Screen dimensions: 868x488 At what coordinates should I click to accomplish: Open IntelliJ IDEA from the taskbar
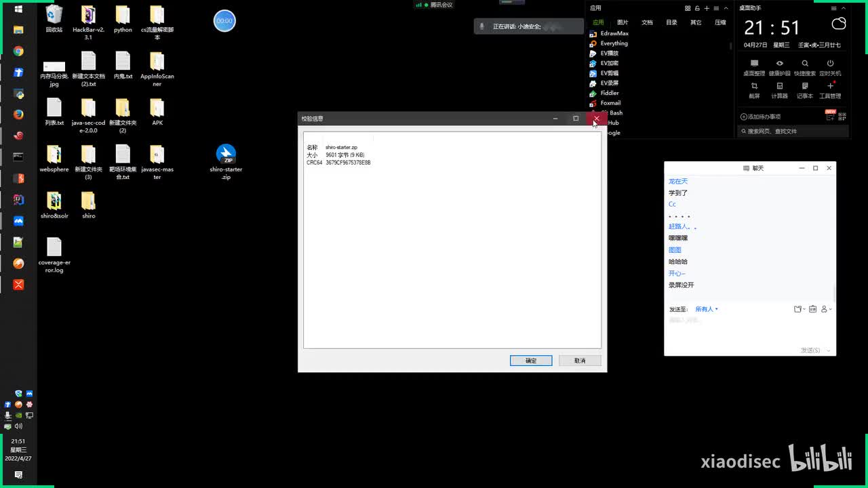[18, 200]
